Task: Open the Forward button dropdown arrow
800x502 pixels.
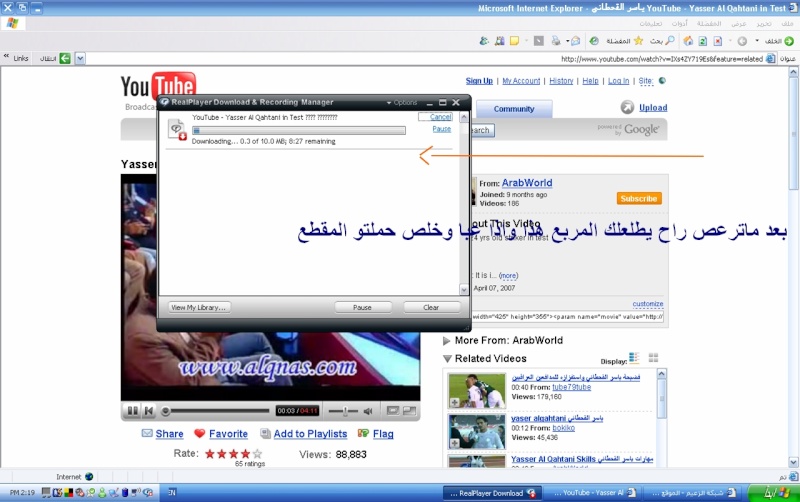Action: click(x=730, y=41)
